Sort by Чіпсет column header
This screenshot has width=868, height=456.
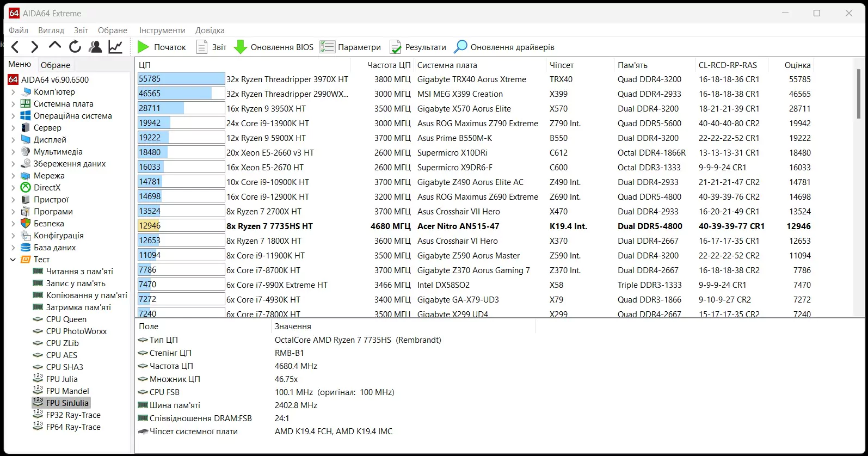(x=580, y=65)
